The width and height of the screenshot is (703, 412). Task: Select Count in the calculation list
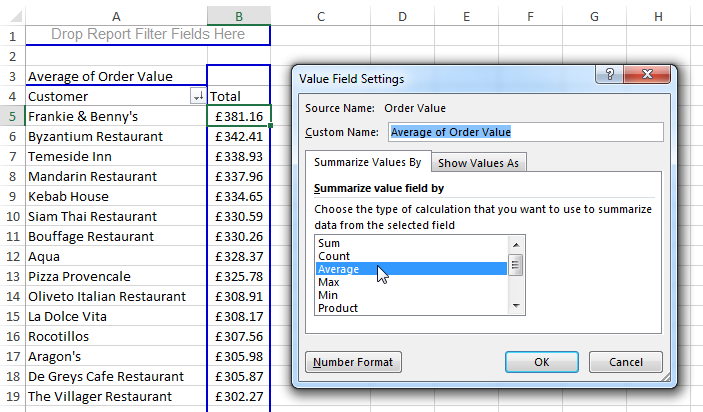pyautogui.click(x=333, y=255)
